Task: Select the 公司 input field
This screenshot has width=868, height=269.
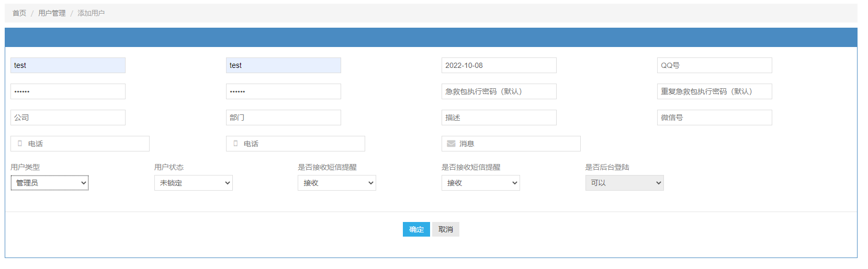Action: click(68, 118)
